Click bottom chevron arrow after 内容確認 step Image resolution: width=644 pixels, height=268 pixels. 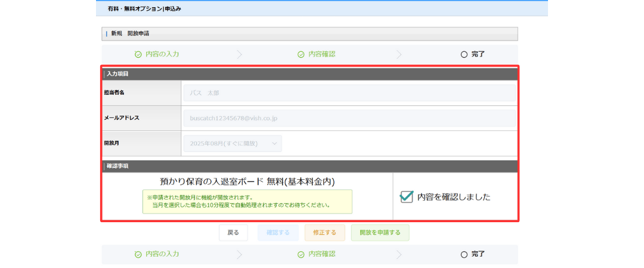click(399, 254)
